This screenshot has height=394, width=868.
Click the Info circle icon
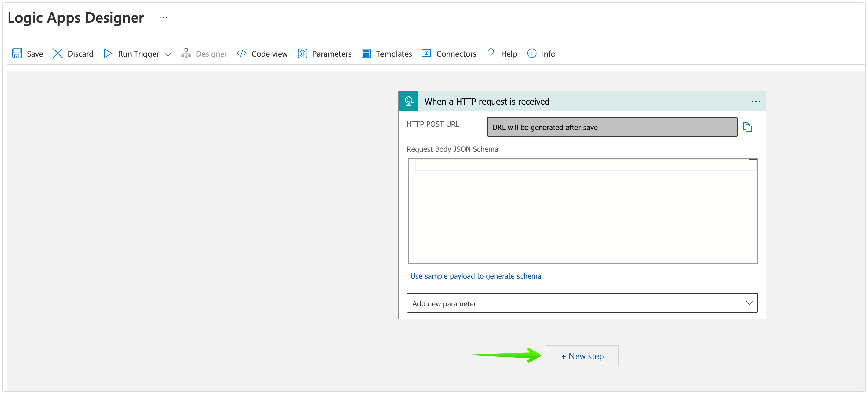click(532, 53)
